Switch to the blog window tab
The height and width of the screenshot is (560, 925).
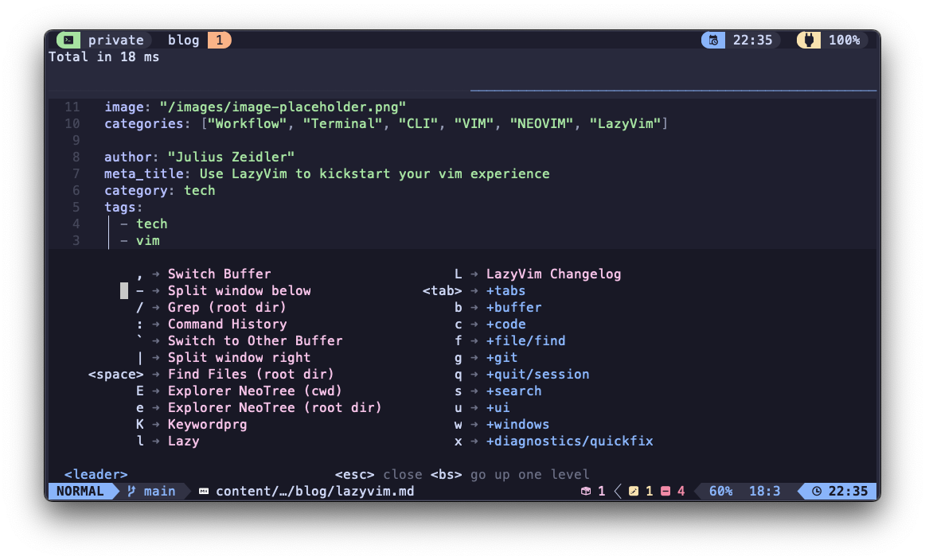tap(183, 40)
